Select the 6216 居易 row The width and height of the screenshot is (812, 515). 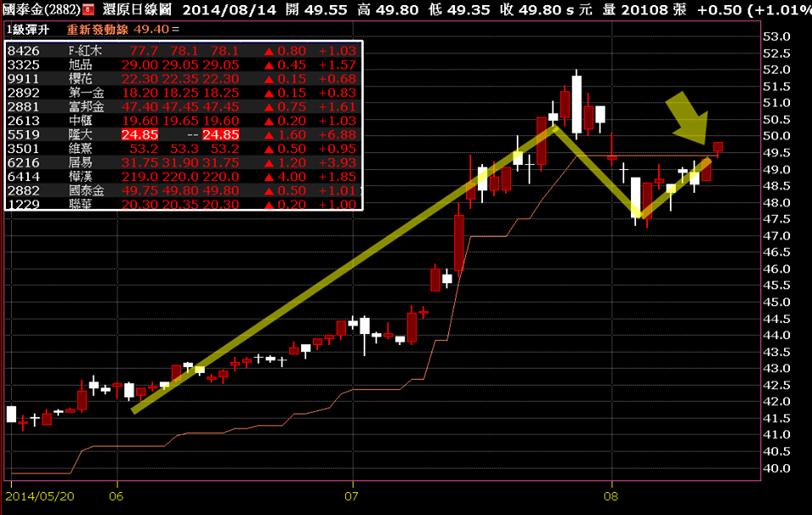(184, 162)
